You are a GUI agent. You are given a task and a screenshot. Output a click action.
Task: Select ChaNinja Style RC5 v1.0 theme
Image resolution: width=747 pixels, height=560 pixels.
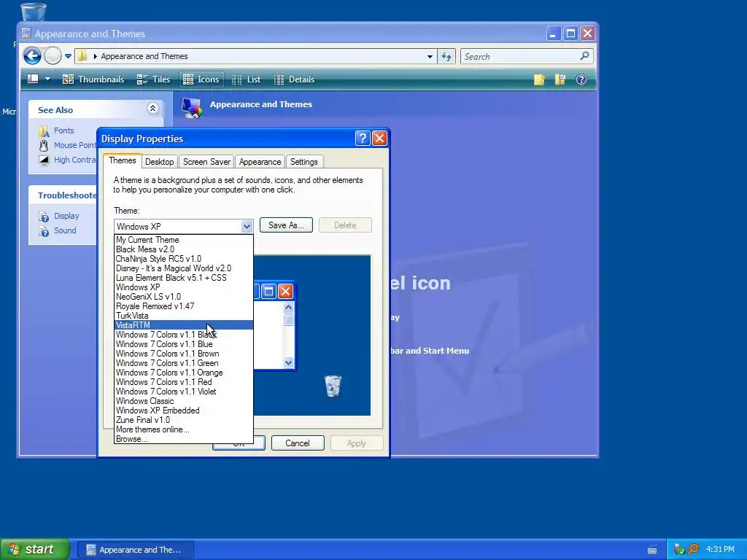click(184, 259)
